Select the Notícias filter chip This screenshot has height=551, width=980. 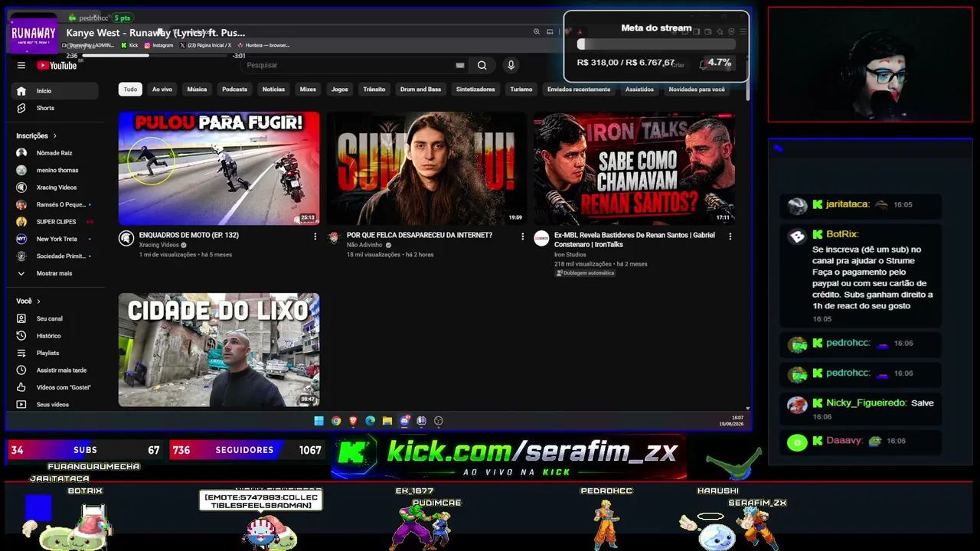pos(273,90)
